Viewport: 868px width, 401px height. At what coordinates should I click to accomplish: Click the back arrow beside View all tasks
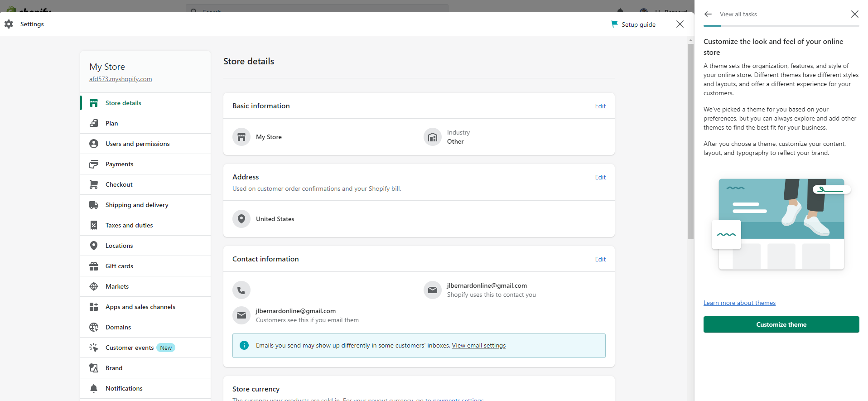pyautogui.click(x=708, y=14)
